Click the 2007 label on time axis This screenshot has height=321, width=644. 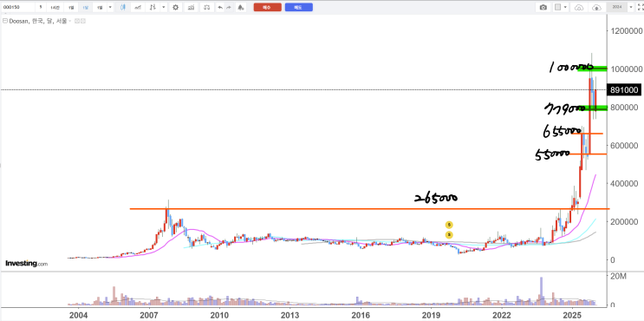pyautogui.click(x=149, y=315)
